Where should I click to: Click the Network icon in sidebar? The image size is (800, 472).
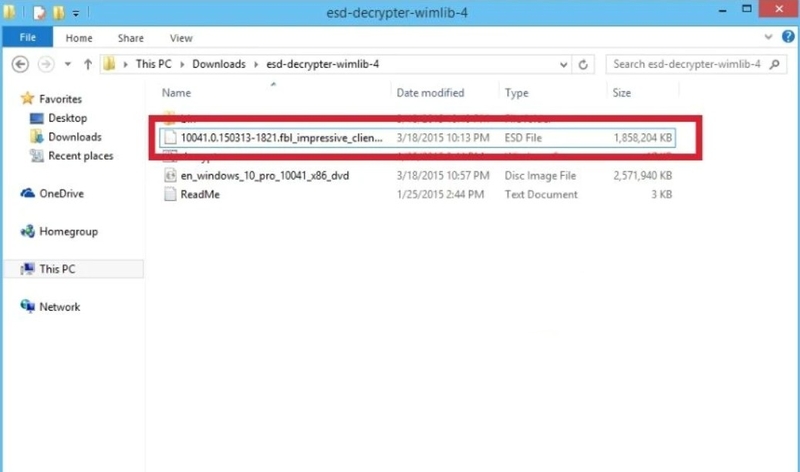[x=28, y=306]
